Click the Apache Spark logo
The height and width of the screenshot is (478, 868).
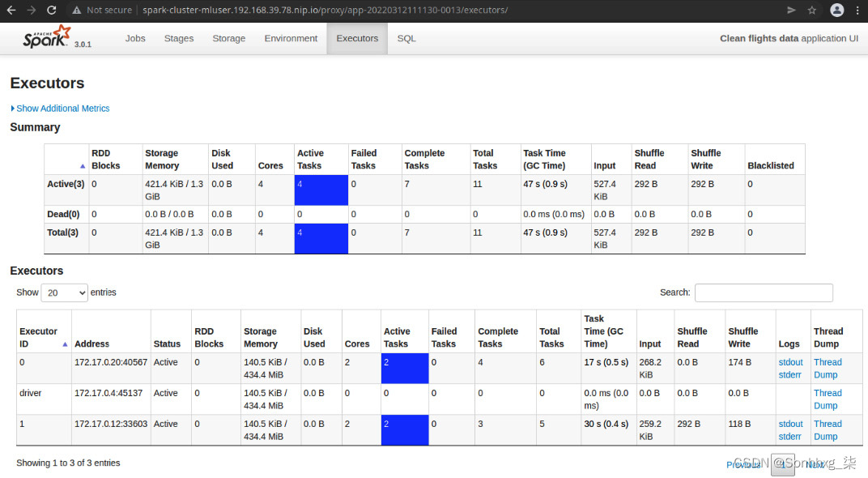pyautogui.click(x=47, y=36)
